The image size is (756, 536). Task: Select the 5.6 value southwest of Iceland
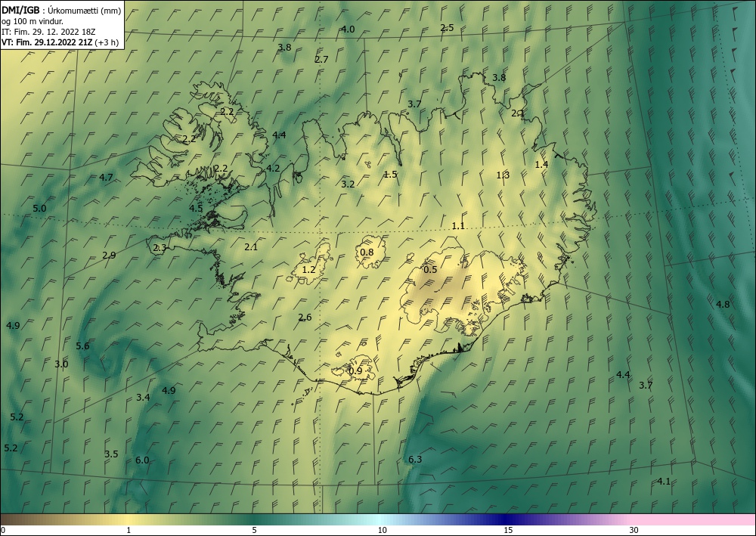82,345
